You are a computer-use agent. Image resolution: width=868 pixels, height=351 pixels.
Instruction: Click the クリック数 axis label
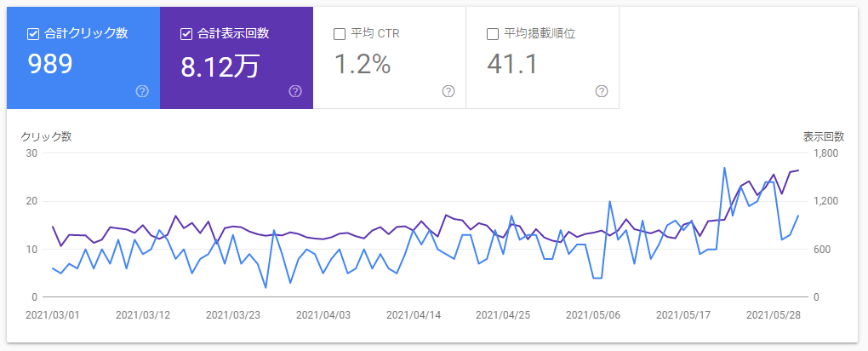[46, 137]
